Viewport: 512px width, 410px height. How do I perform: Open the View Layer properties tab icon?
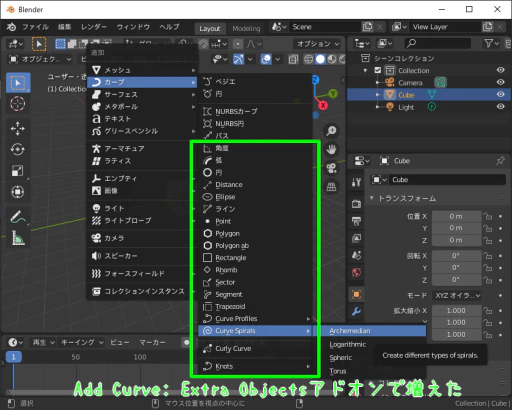click(x=356, y=238)
